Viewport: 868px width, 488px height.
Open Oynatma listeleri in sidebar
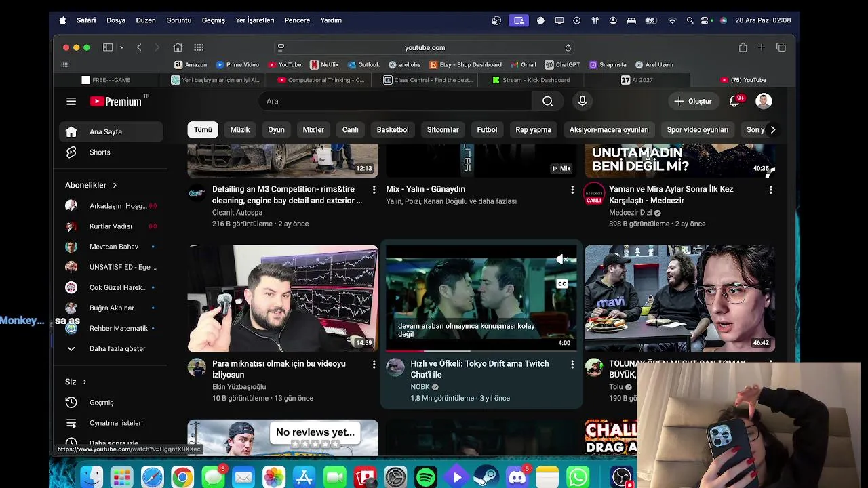coord(111,423)
